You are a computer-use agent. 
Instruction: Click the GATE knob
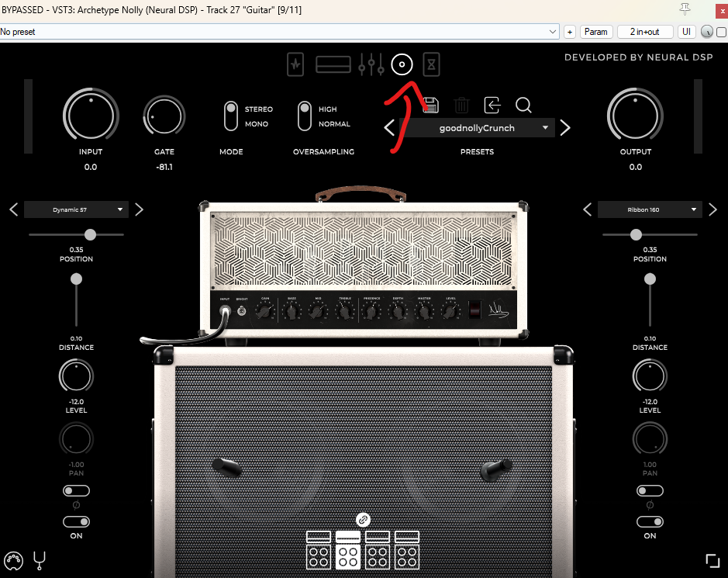pyautogui.click(x=164, y=116)
